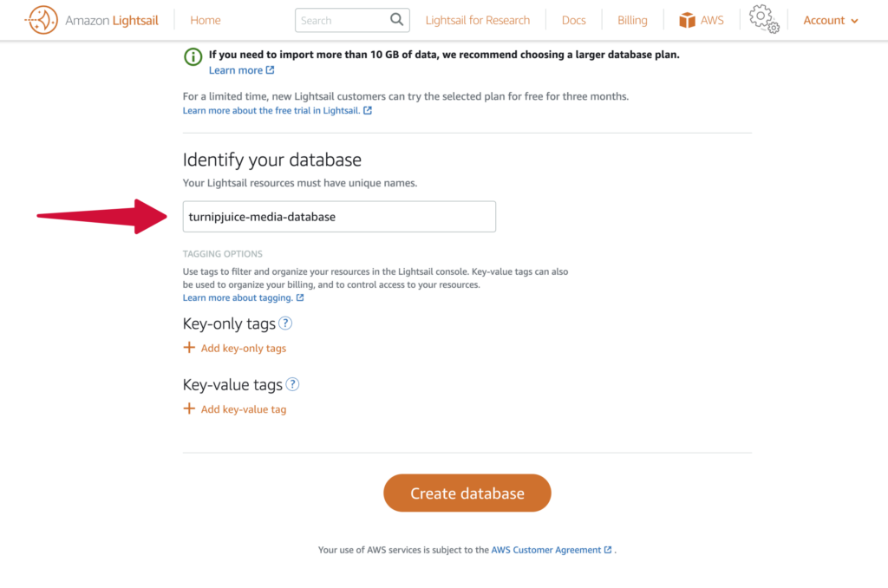Open the Docs page
The image size is (888, 588).
(x=573, y=19)
